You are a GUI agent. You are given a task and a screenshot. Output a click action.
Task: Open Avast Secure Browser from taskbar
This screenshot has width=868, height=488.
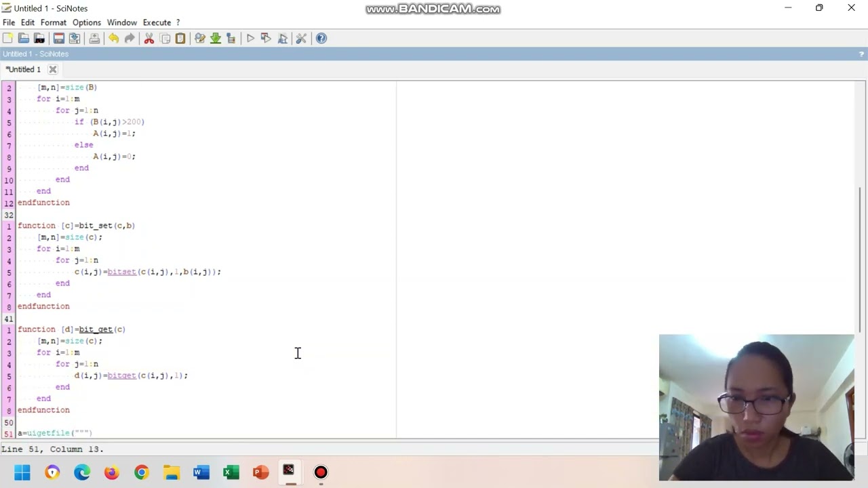[x=52, y=472]
